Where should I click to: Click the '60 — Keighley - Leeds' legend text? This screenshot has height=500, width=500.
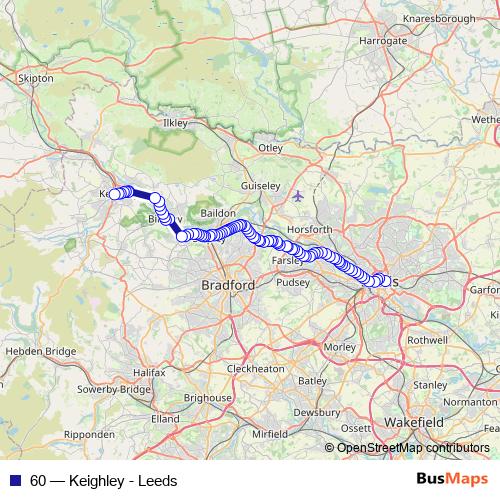click(x=103, y=481)
